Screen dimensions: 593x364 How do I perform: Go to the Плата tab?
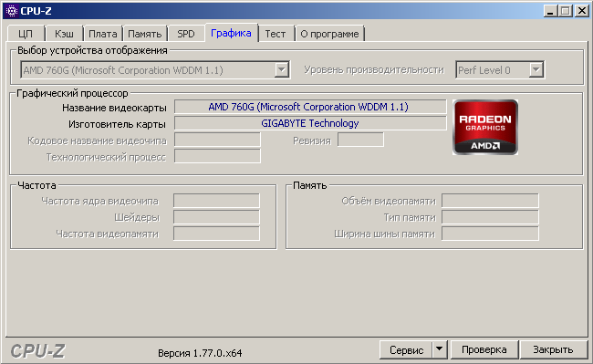tap(103, 34)
